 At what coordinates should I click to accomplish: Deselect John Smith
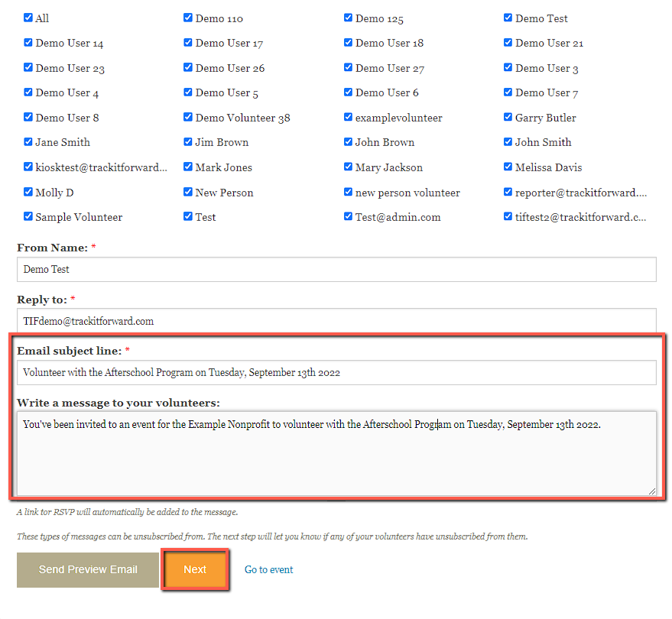tap(508, 142)
